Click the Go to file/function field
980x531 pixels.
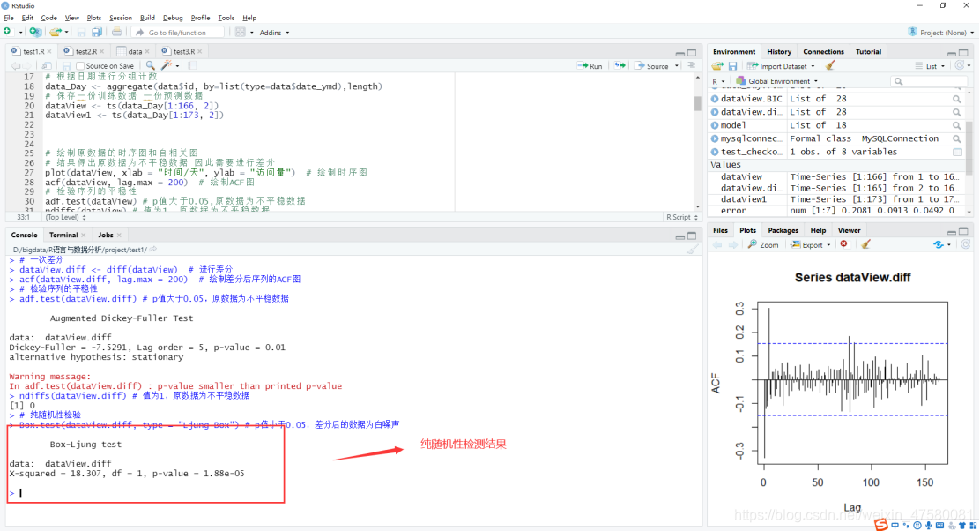pyautogui.click(x=178, y=32)
